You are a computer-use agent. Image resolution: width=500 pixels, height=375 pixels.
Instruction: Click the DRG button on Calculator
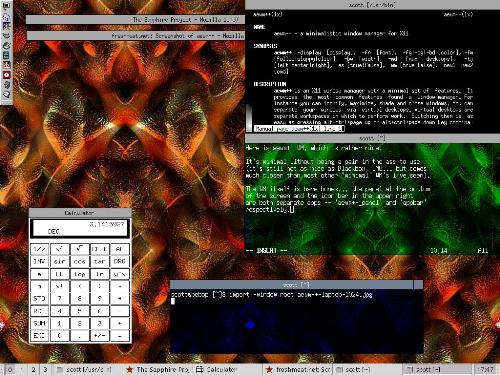(119, 261)
